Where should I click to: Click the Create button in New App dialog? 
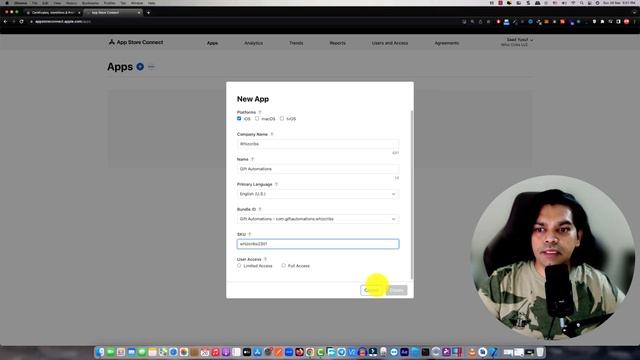pyautogui.click(x=397, y=290)
